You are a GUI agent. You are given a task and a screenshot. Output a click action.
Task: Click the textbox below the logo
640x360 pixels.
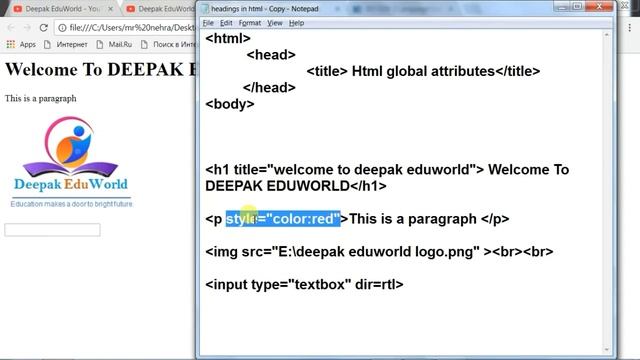(52, 230)
